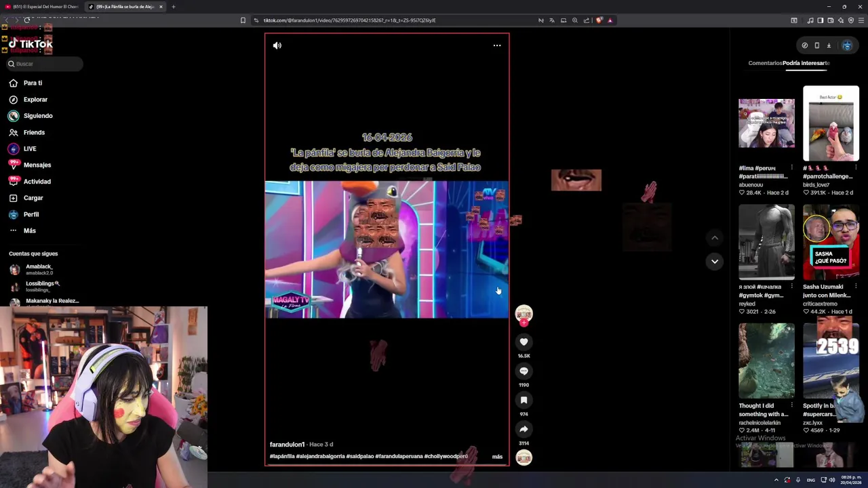Click the #lapánfila hashtag

tap(282, 457)
